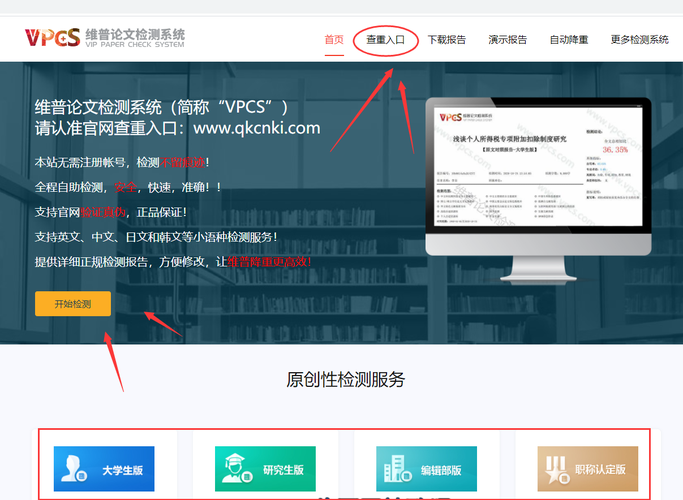Image resolution: width=683 pixels, height=500 pixels.
Task: Click the student figure icon on 大学生版
Action: (73, 469)
